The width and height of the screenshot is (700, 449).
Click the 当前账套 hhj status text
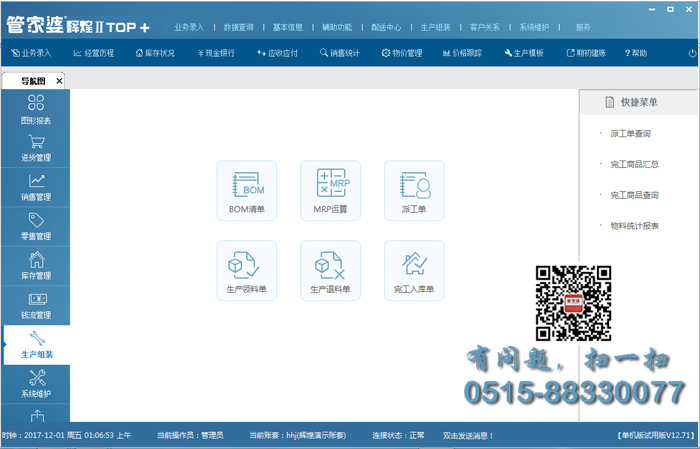[297, 435]
